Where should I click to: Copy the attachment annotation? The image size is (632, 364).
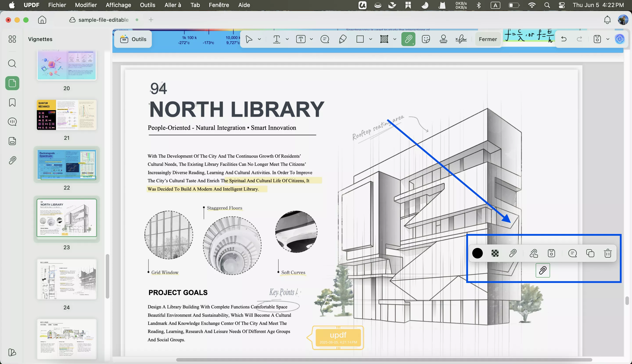click(590, 253)
